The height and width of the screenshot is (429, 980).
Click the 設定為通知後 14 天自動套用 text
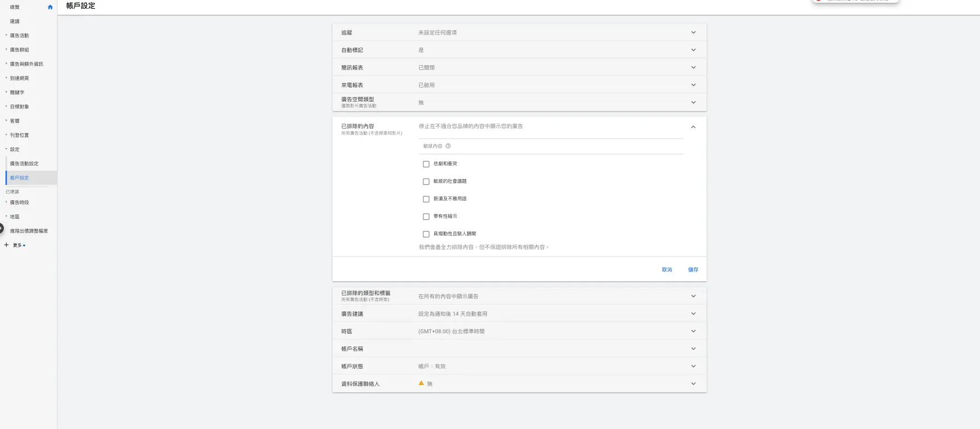point(452,314)
